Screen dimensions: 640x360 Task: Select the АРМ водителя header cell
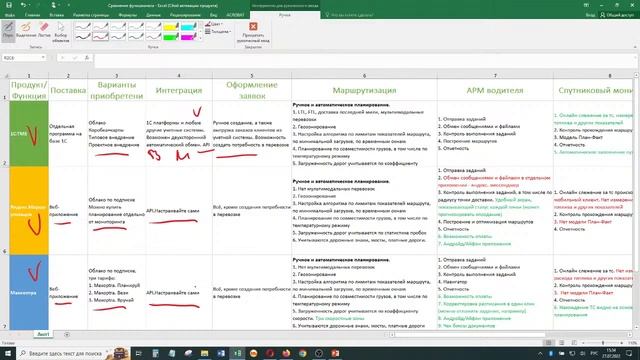[x=495, y=90]
